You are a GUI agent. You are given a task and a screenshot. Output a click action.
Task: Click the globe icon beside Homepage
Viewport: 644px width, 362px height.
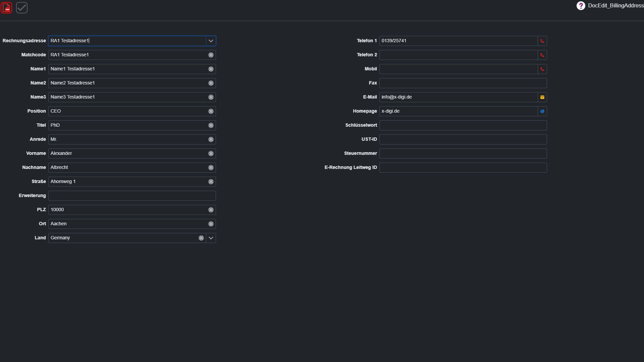tap(542, 111)
